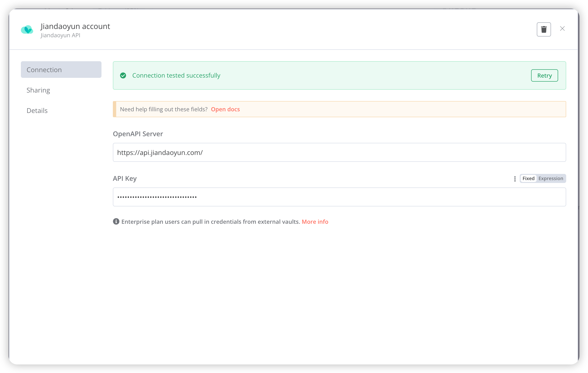Viewport: 588px width, 373px height.
Task: Click the delete credential trash icon
Action: click(544, 29)
